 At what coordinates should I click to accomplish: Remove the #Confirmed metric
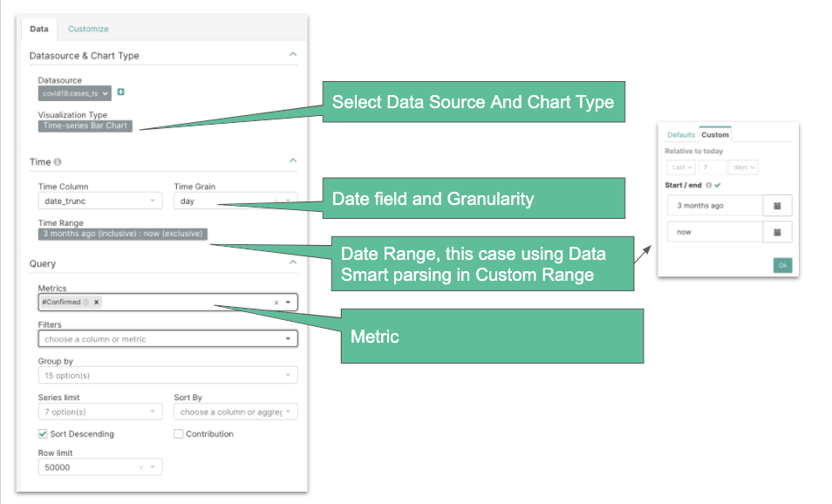[96, 302]
